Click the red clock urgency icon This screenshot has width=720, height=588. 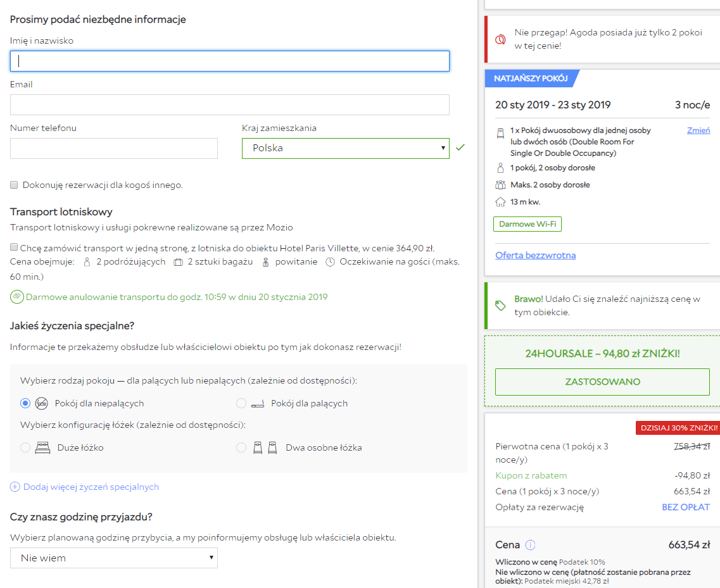[500, 39]
